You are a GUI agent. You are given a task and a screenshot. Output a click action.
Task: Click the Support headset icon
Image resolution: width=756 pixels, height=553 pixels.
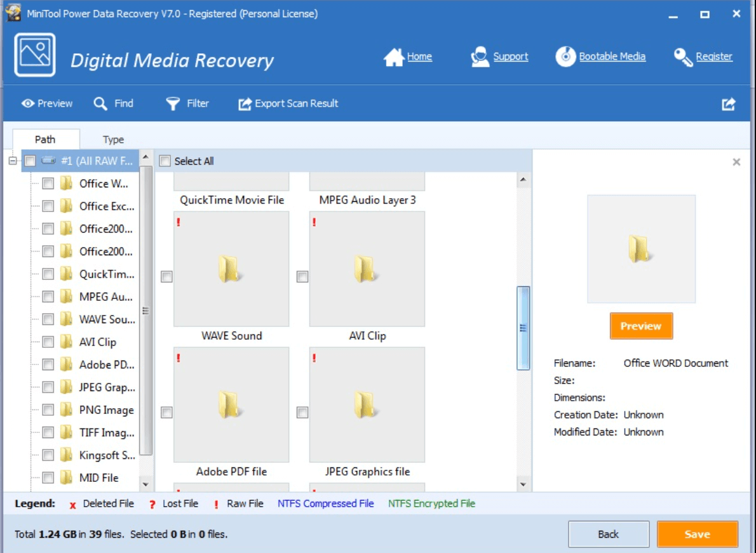(479, 56)
